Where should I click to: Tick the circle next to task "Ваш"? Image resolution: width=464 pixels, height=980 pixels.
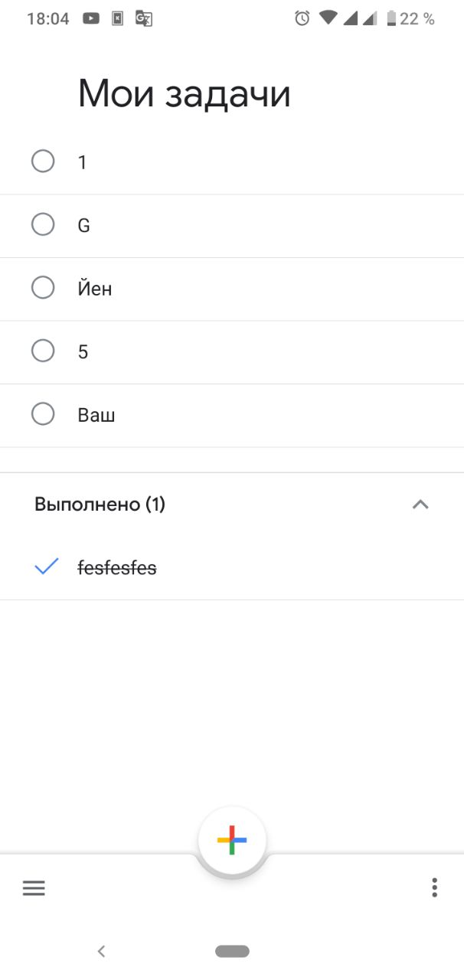(43, 414)
